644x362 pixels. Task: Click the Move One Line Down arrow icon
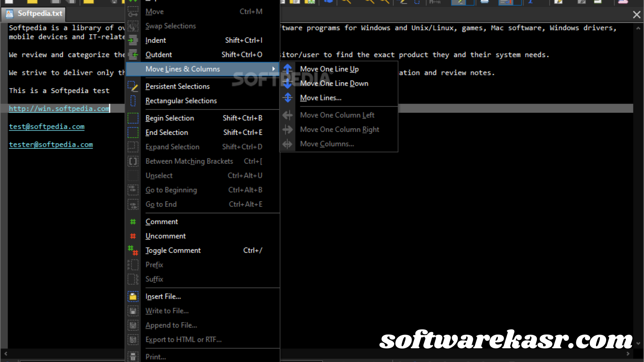287,83
